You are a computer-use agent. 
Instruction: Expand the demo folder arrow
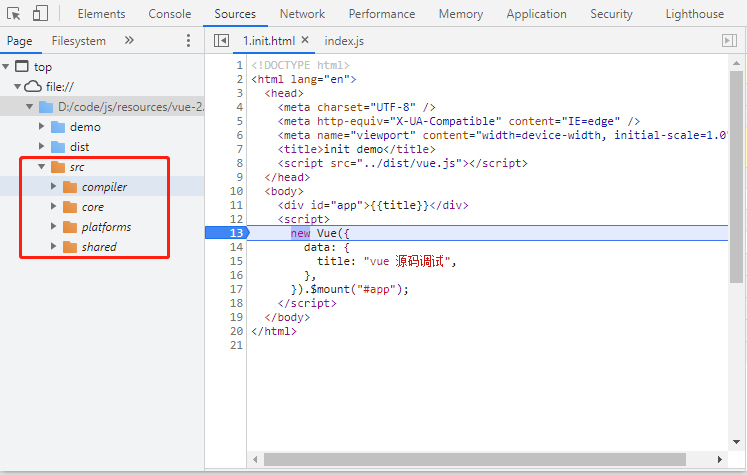(41, 126)
